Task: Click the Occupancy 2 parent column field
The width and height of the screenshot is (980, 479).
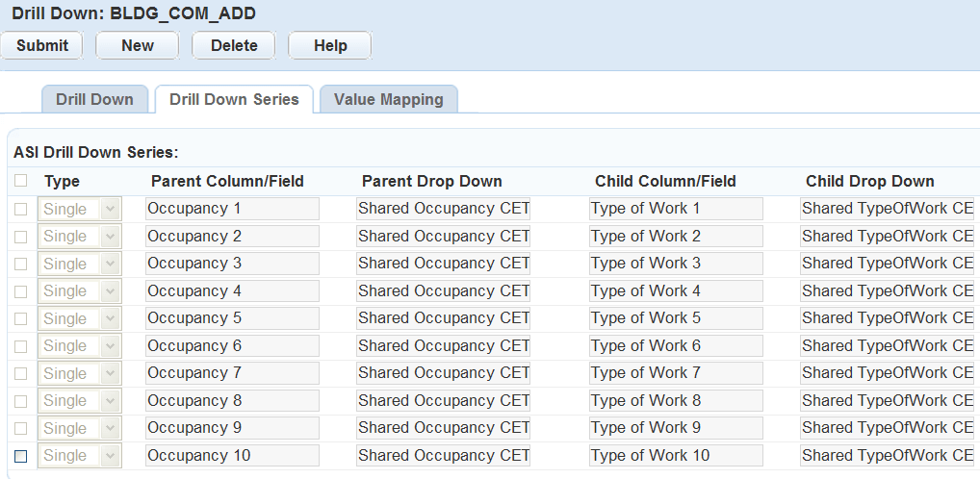Action: (232, 237)
